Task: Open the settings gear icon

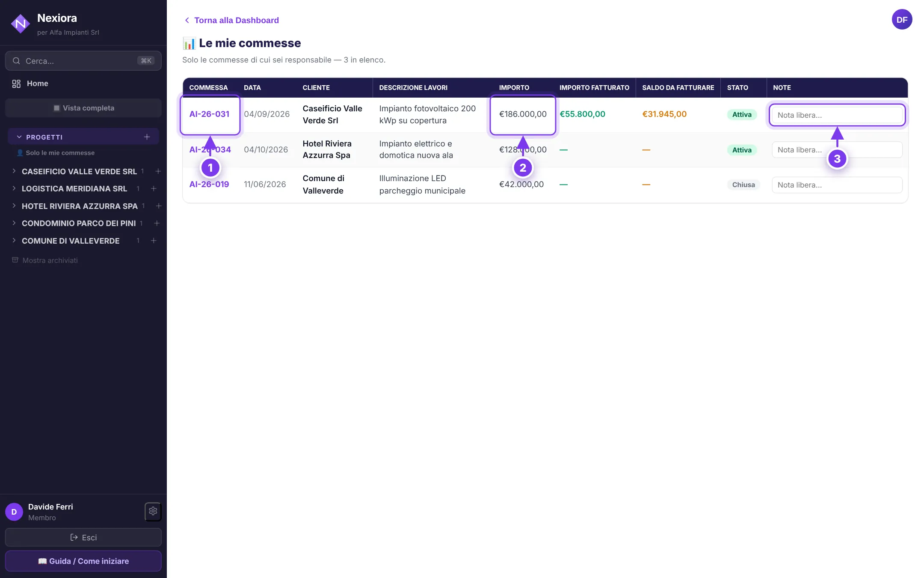Action: click(153, 511)
